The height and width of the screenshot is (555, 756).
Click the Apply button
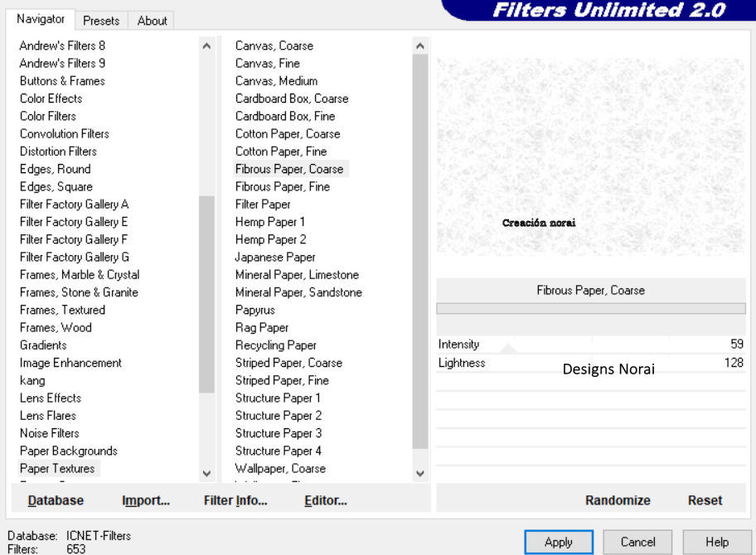coord(559,542)
